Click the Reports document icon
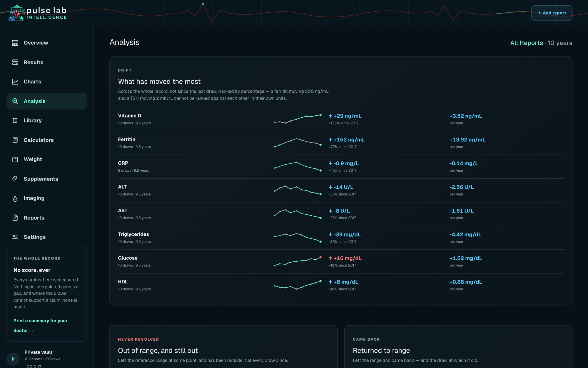588x368 pixels. click(15, 218)
